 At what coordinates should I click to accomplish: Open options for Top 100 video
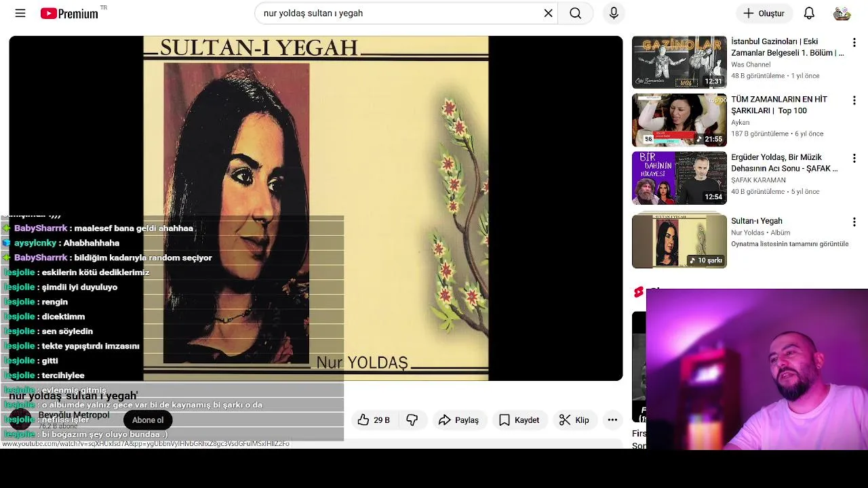pyautogui.click(x=854, y=100)
